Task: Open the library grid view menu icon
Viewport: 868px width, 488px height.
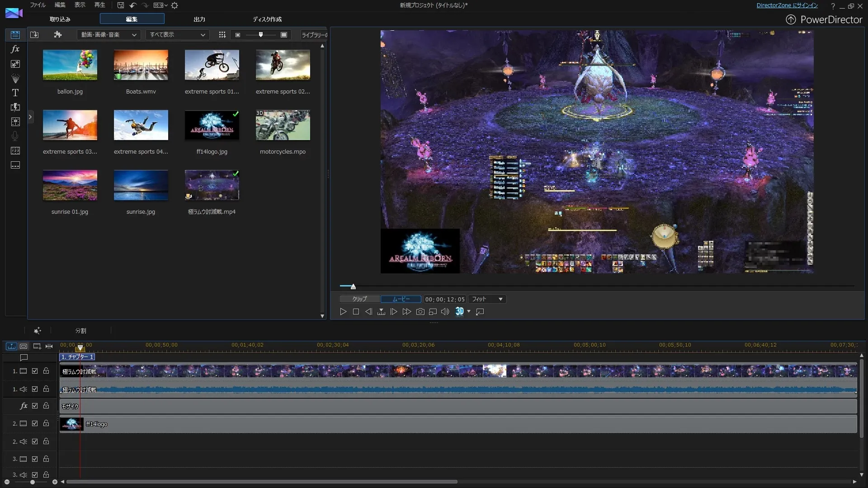Action: click(222, 35)
